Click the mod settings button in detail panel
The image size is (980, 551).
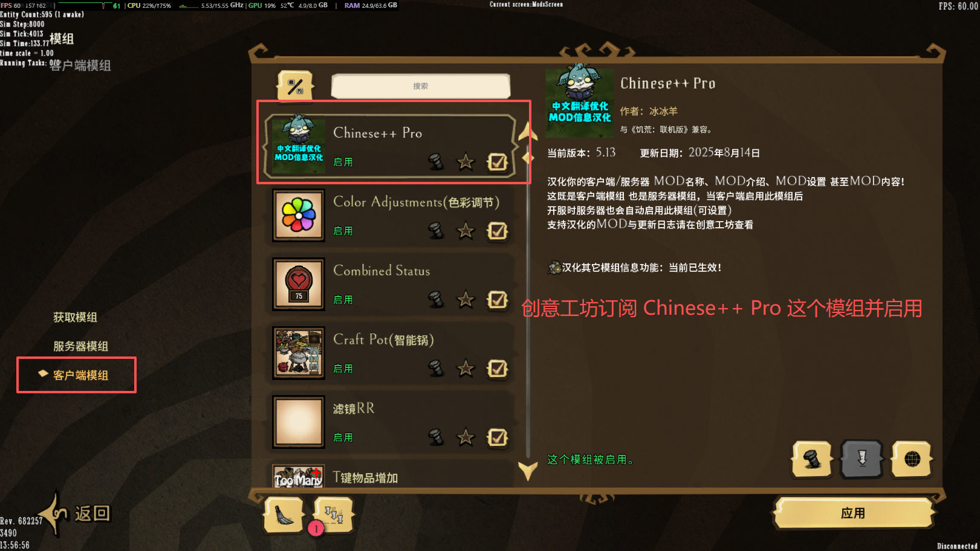click(x=812, y=460)
